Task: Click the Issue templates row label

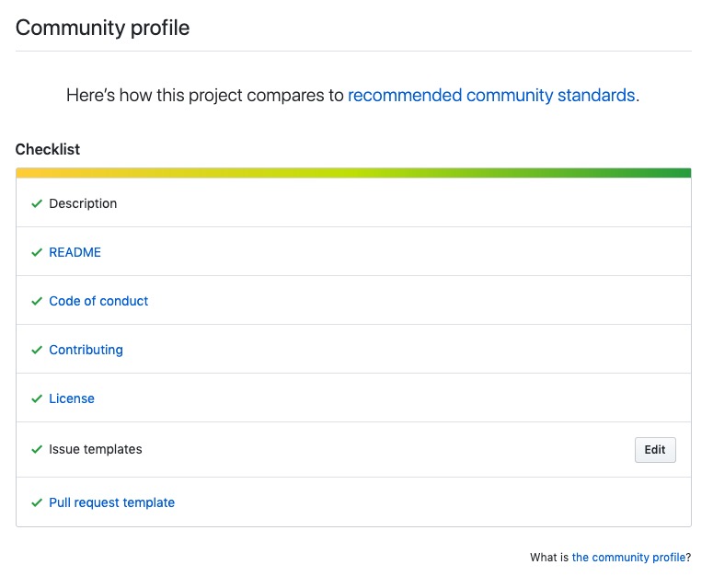Action: click(x=96, y=449)
